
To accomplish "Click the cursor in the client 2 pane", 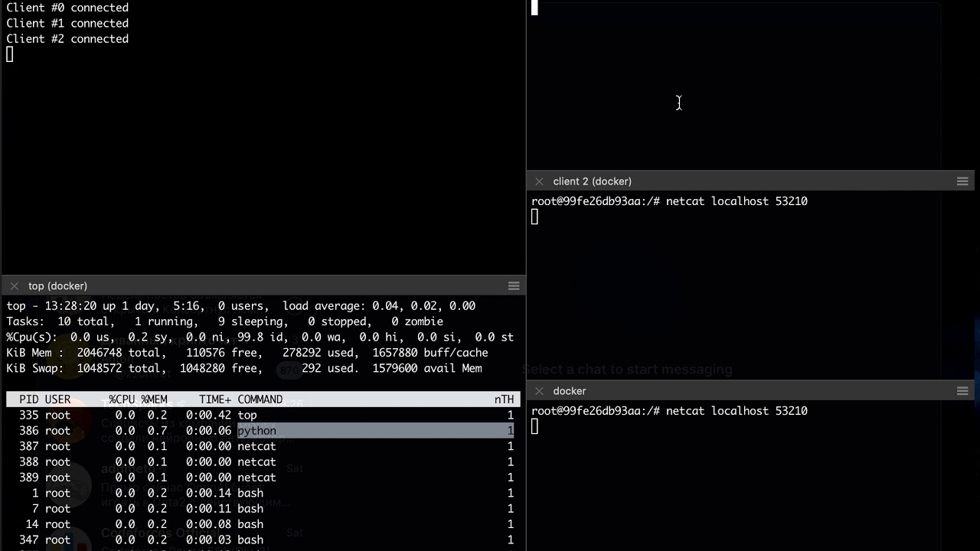I will tap(534, 217).
